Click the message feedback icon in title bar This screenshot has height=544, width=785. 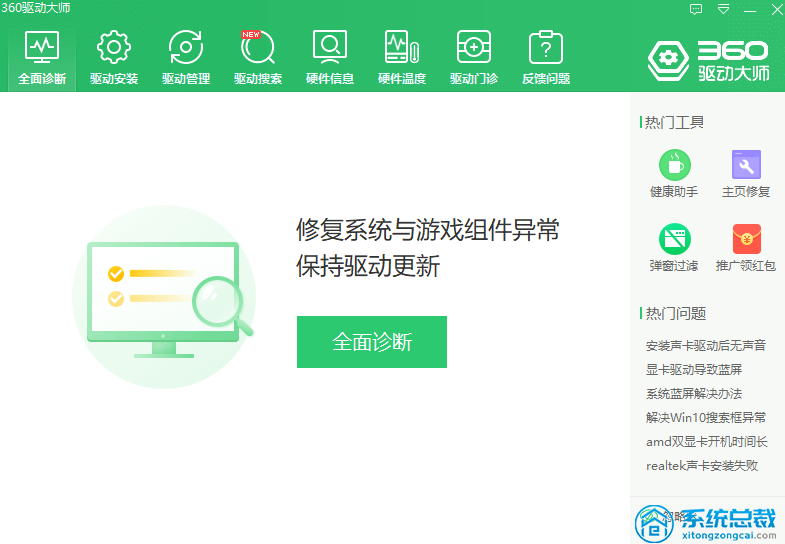[x=696, y=10]
